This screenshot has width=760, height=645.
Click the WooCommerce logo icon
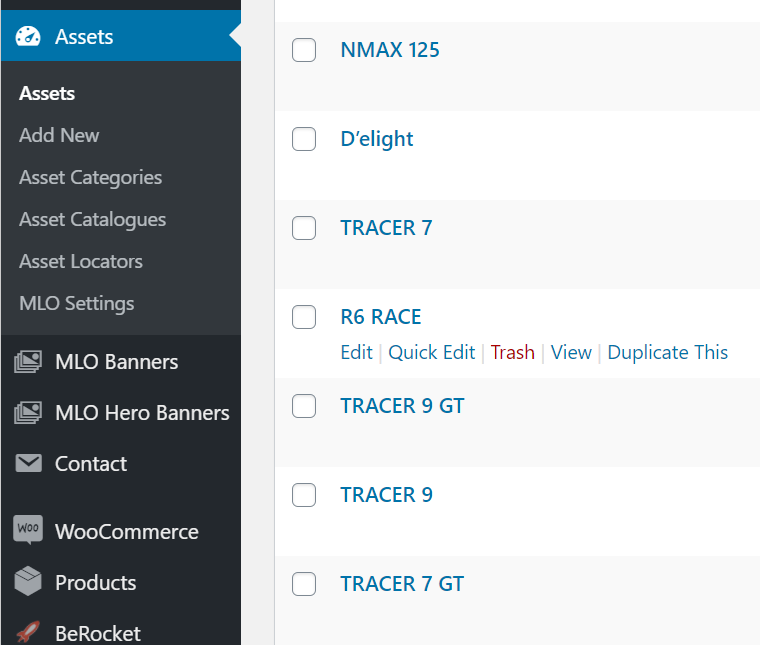click(28, 530)
